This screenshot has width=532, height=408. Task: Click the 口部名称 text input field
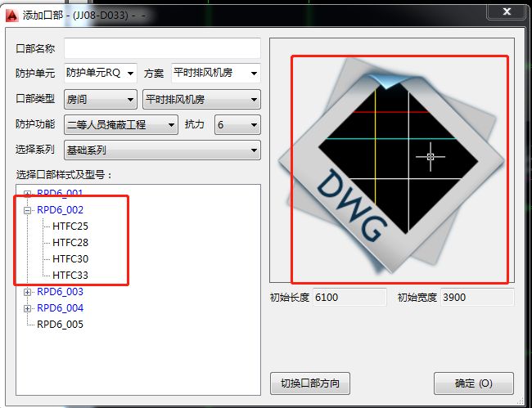point(162,48)
